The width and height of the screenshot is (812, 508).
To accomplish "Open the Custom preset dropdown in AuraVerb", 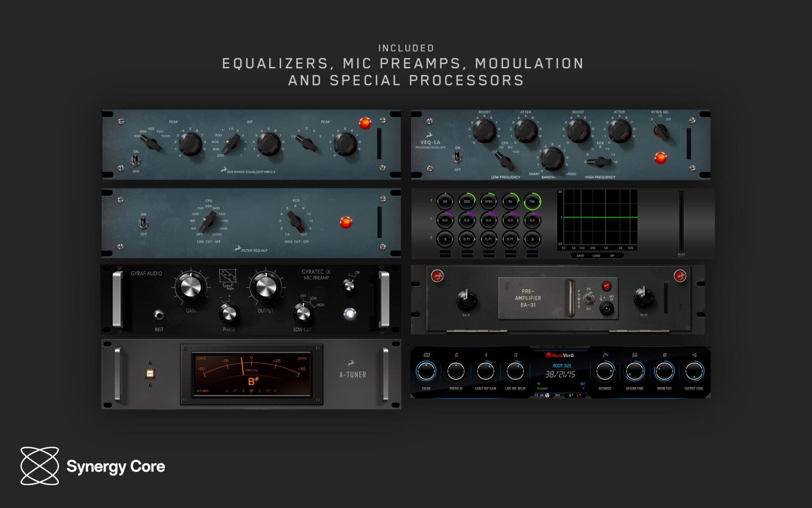I will point(543,388).
